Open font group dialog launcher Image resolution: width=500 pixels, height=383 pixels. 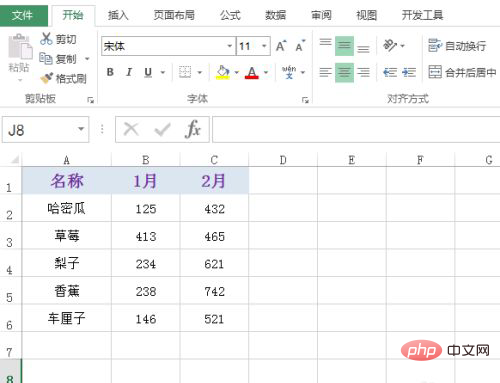pyautogui.click(x=305, y=100)
